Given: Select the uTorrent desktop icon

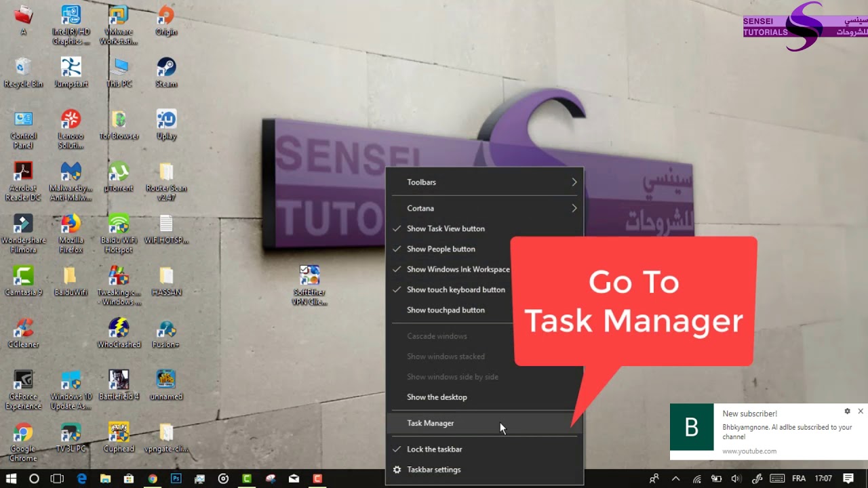Looking at the screenshot, I should pos(119,177).
